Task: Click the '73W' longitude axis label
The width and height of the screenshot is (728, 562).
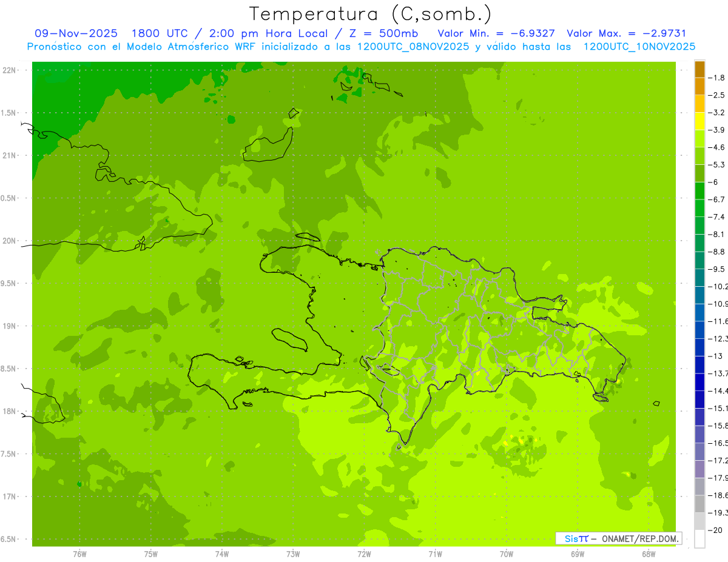Action: [293, 554]
